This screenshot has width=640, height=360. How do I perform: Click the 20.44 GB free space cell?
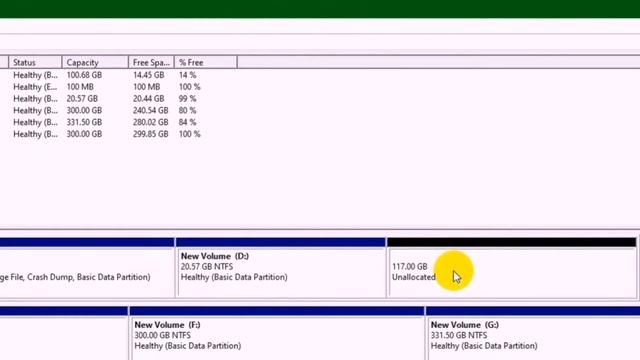coord(149,99)
